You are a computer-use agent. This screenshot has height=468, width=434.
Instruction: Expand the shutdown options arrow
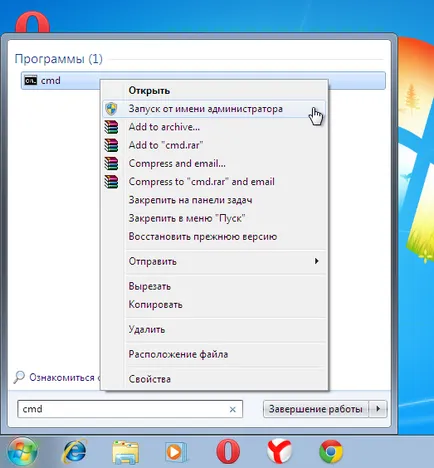378,409
